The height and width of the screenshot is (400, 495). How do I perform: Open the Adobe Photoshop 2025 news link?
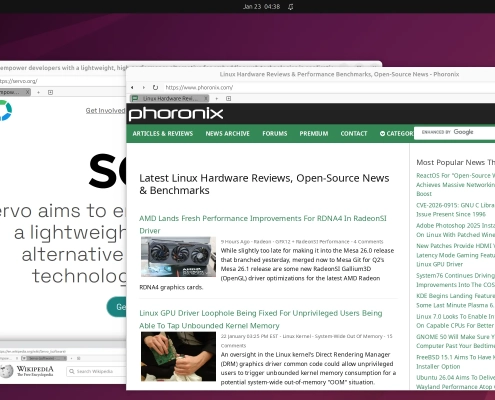[x=455, y=230]
